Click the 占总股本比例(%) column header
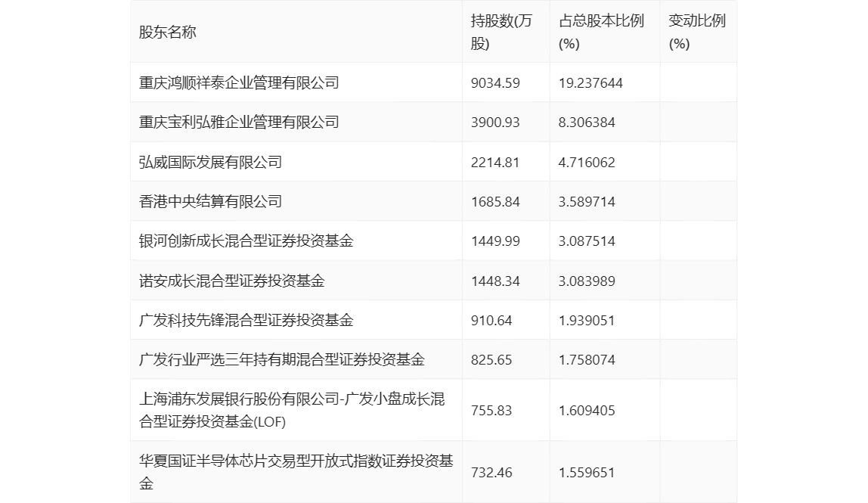 (601, 32)
